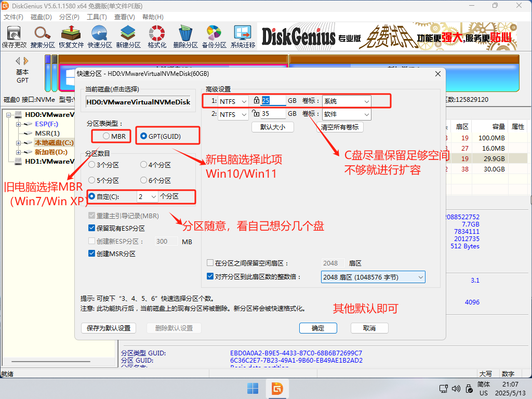Screen dimensions: 532x399
Task: Open the Windows Start menu
Action: (253, 389)
